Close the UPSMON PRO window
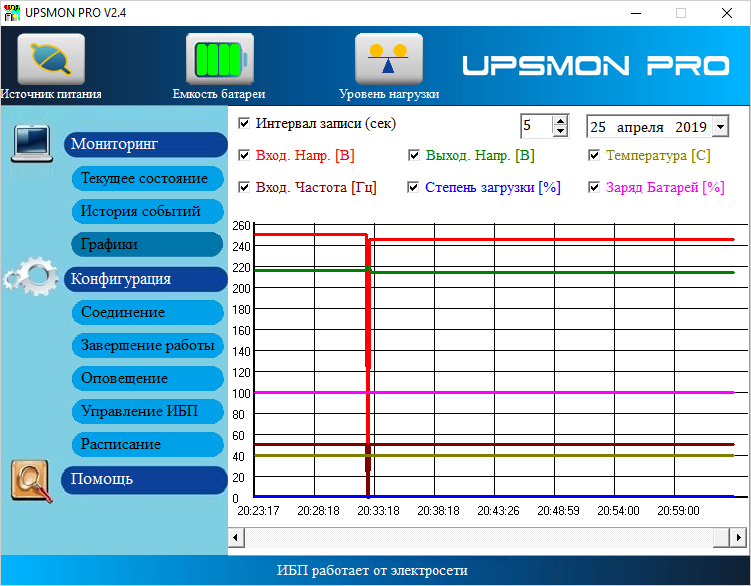This screenshot has height=586, width=751. (727, 13)
